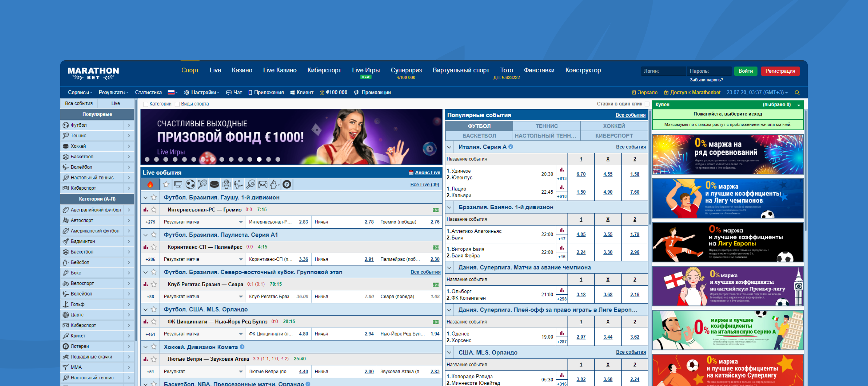Viewport: 868px width, 386px height.
Task: Collapse the Италия. Серия А section
Action: tap(449, 147)
